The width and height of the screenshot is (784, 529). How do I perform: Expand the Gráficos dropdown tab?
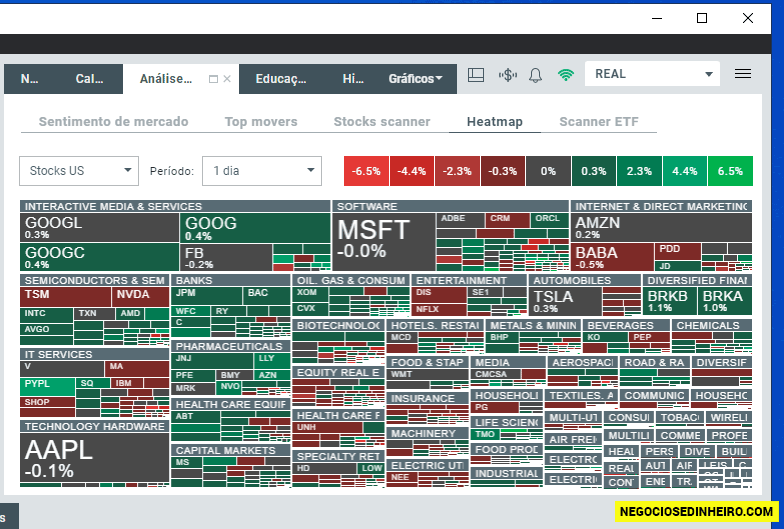pos(415,78)
